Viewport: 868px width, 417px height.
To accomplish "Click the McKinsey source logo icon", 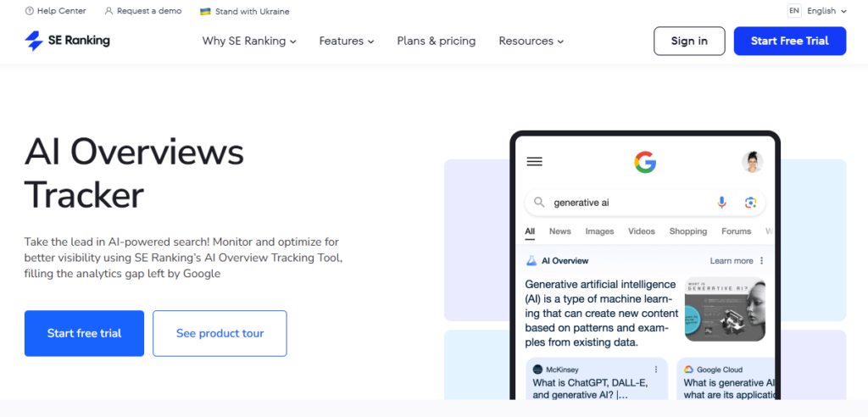I will 537,370.
